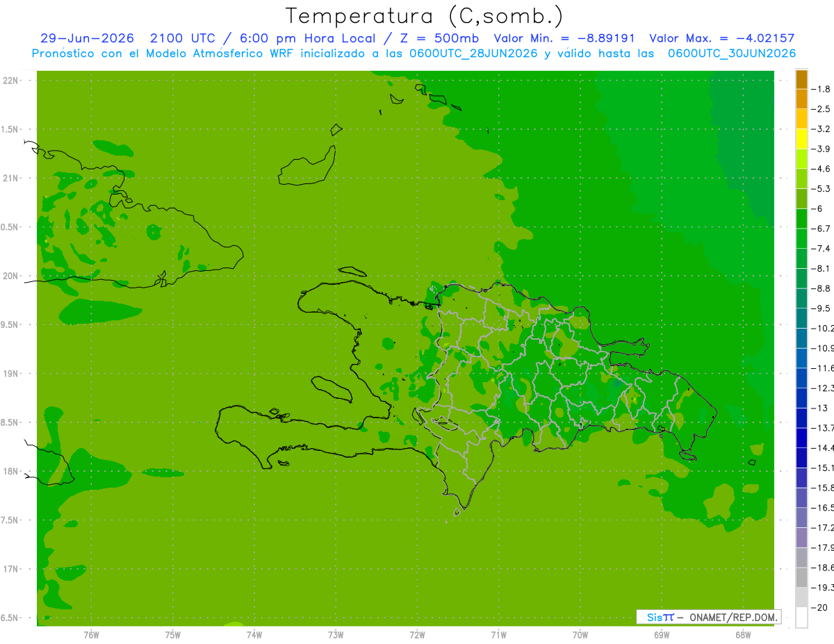Click the "17N" latitude axis label
Image resolution: width=834 pixels, height=644 pixels.
tap(10, 569)
